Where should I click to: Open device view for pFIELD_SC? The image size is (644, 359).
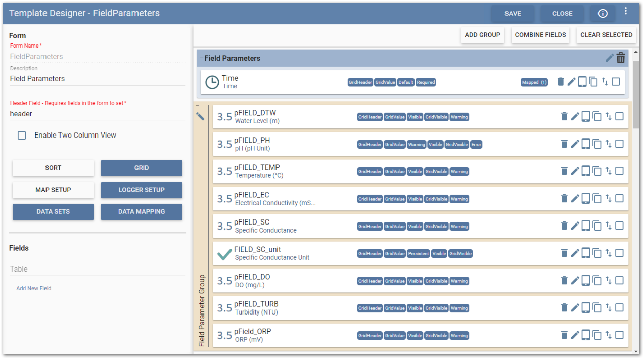586,226
